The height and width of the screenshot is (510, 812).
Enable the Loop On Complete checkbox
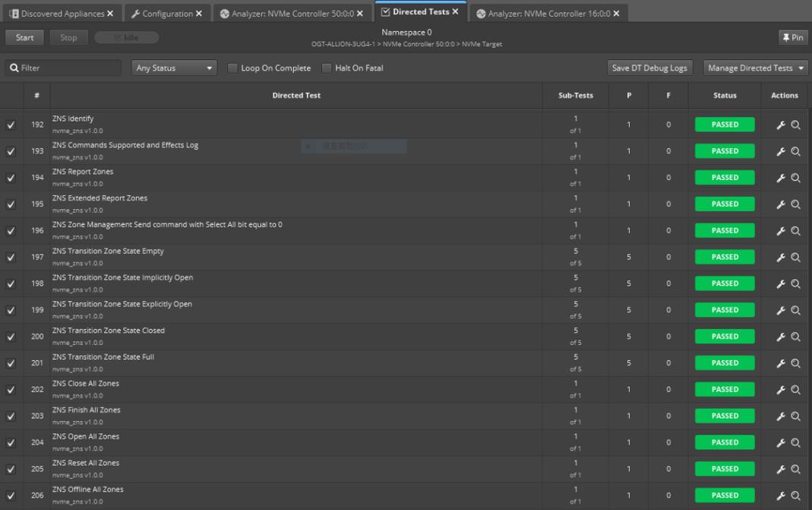[x=232, y=68]
